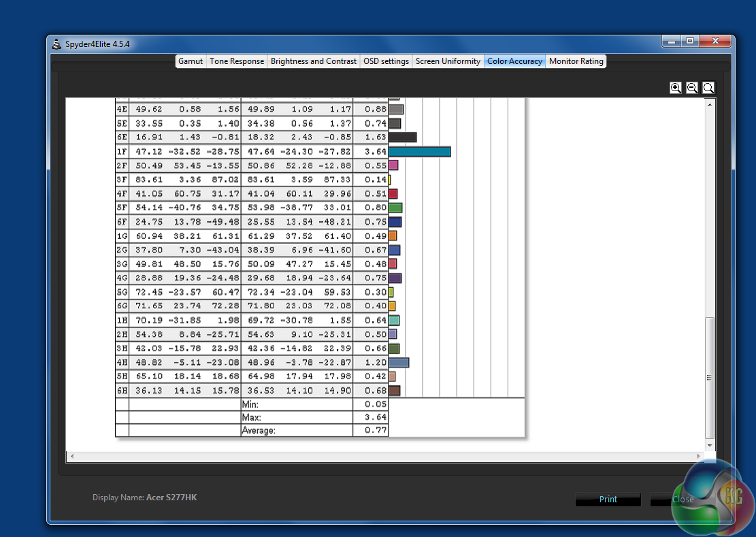Click row label 4H

[x=122, y=363]
